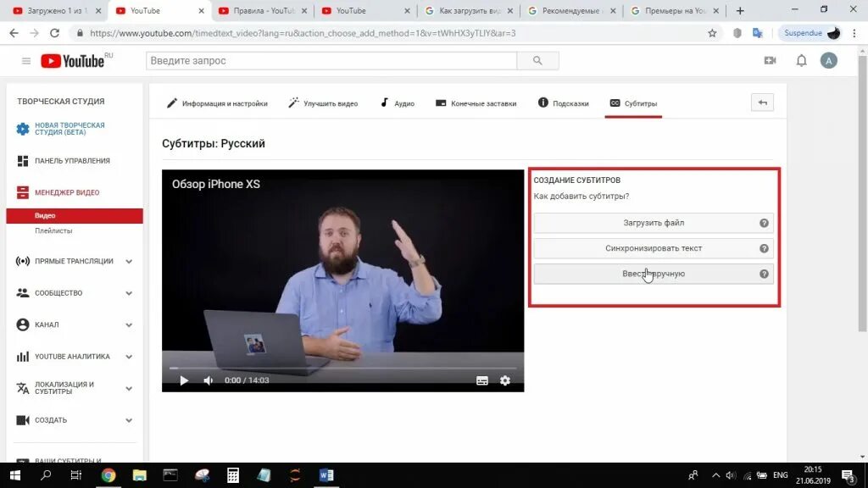Switch to Подсказки tab

point(563,103)
